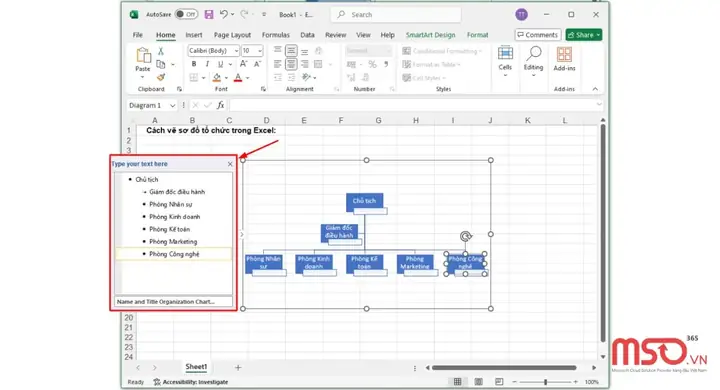
Task: Adjust the zoom slider handle
Action: [x=545, y=382]
